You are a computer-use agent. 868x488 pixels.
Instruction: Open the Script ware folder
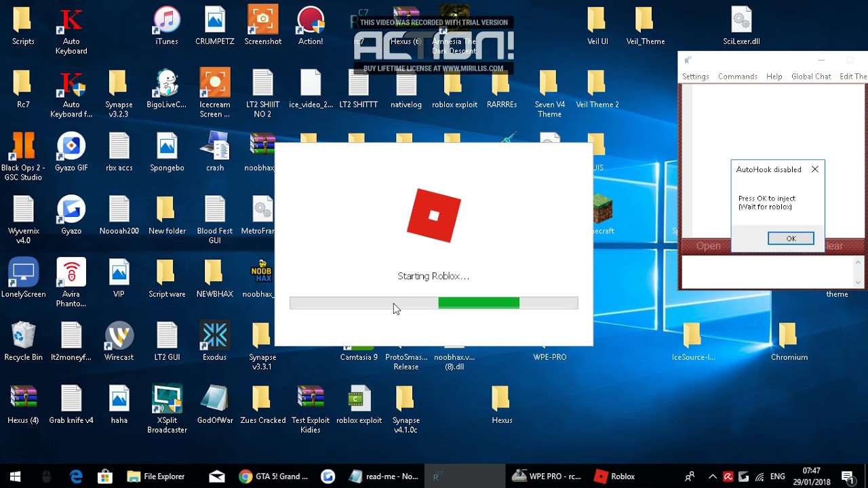(167, 278)
